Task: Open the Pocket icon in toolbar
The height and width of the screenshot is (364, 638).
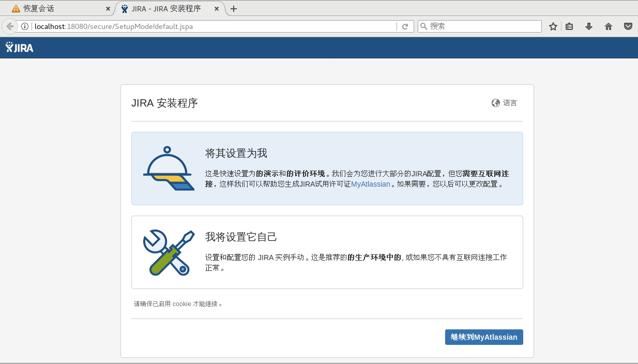Action: [628, 26]
